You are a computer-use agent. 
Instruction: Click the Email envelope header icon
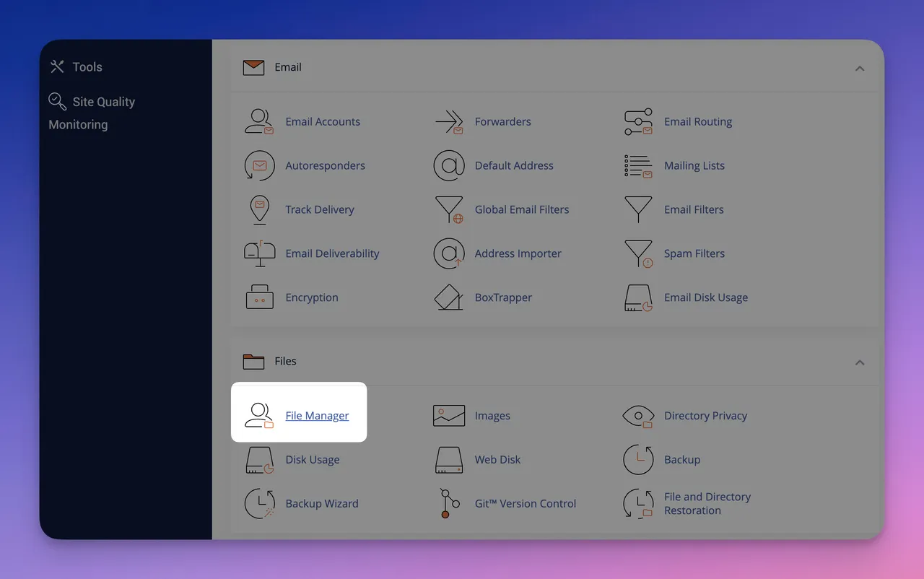pos(253,68)
